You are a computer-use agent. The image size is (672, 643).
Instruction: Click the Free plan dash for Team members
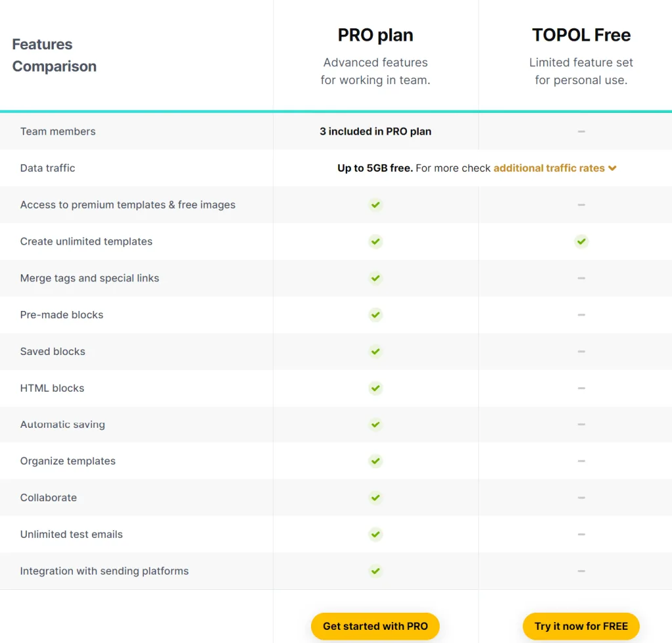(581, 131)
